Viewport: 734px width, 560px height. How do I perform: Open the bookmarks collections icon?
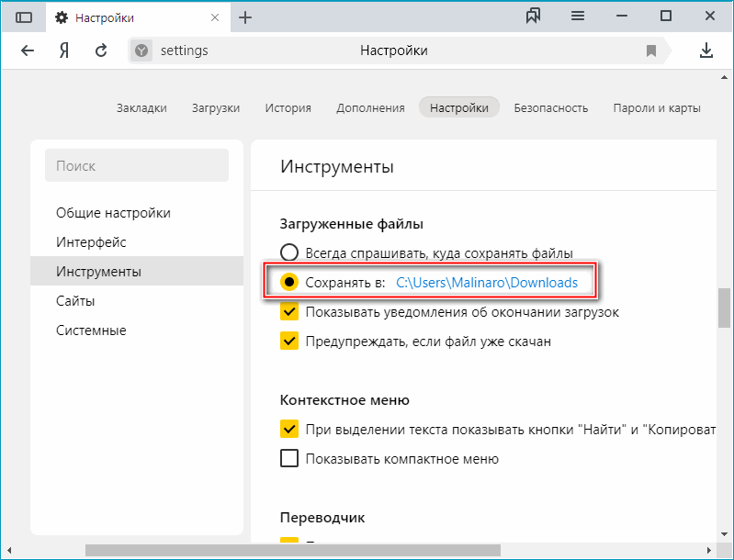pyautogui.click(x=533, y=17)
